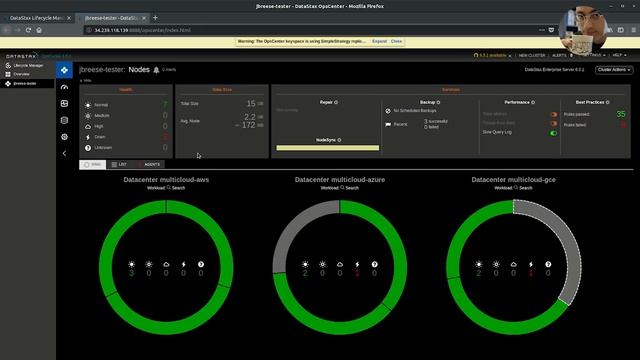Toggle the Slow Query Log switch

553,133
